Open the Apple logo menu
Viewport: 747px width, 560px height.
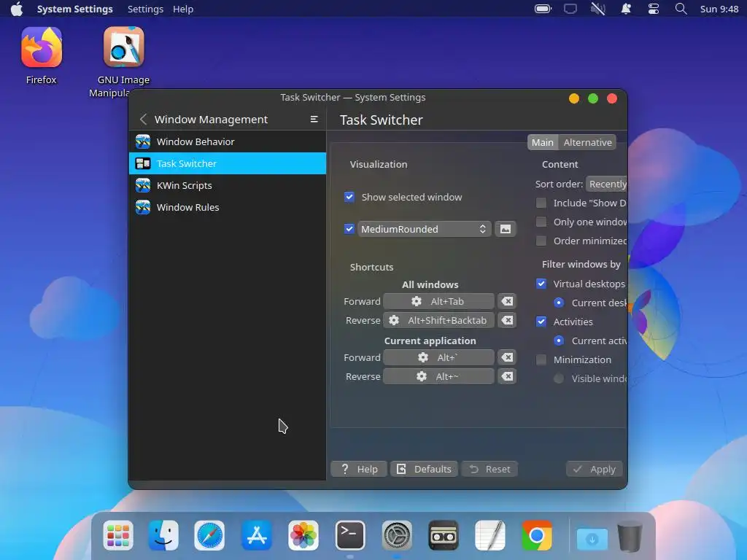coord(17,9)
